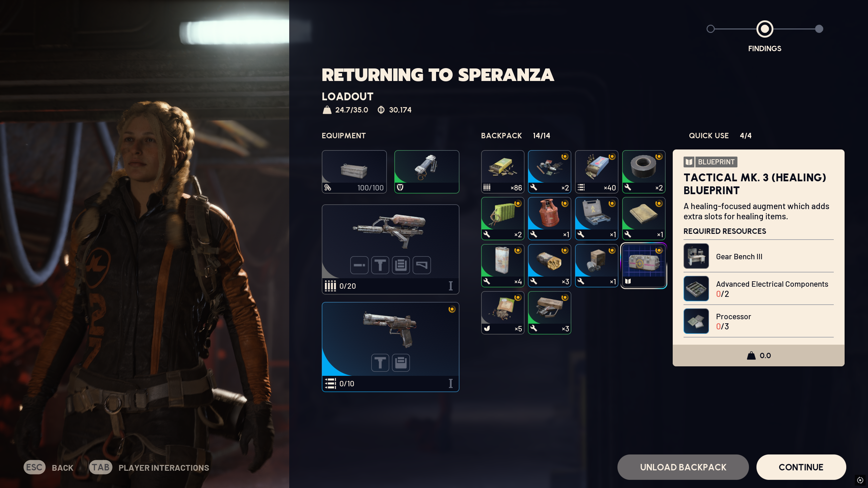Select the ammo box with 86 rounds
This screenshot has width=868, height=488.
[502, 172]
